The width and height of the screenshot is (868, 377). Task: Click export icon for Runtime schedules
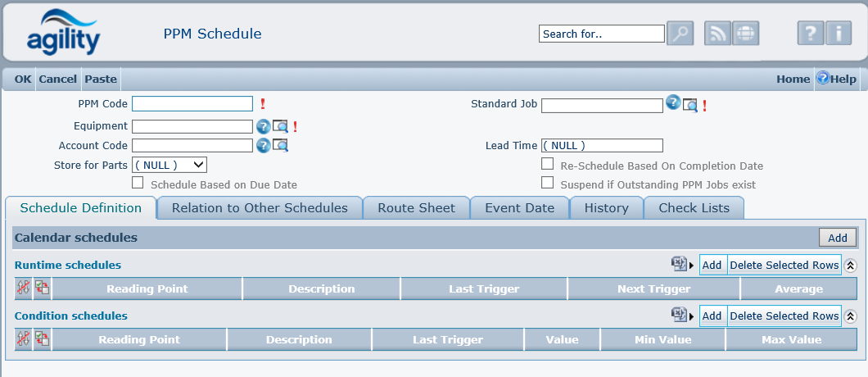pos(679,265)
